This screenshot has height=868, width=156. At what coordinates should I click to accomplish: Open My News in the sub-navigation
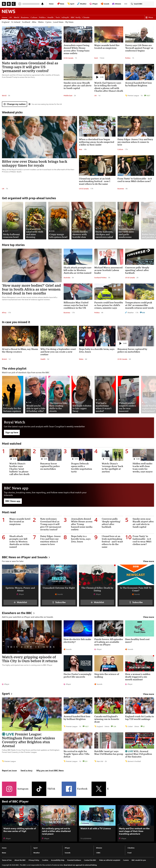point(69,22)
